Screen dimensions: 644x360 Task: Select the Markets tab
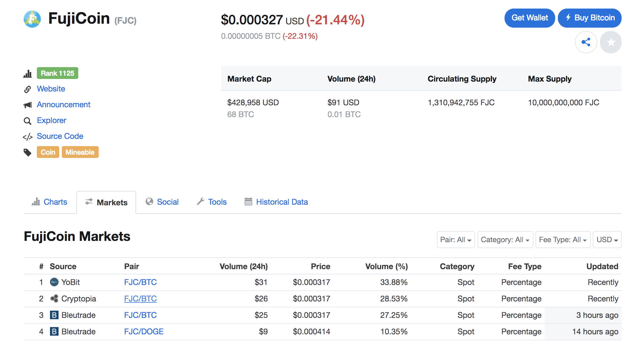pyautogui.click(x=106, y=202)
